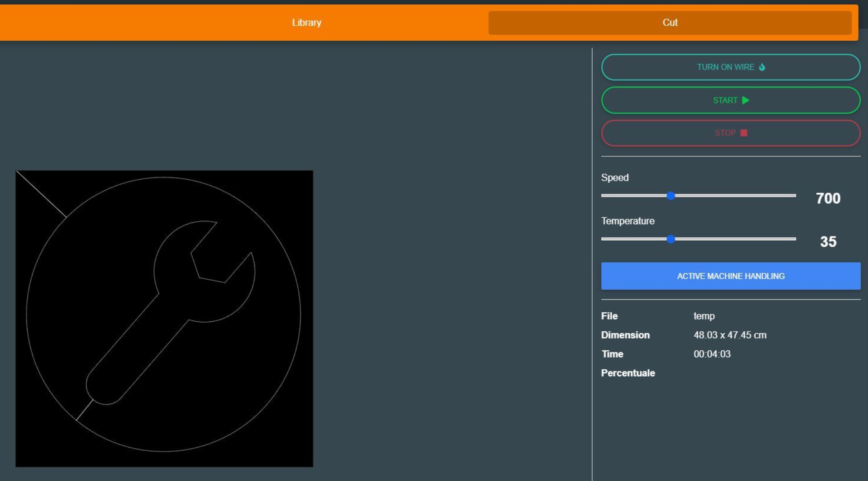Click ACTIVE MACHINE HANDLING button

coord(730,276)
